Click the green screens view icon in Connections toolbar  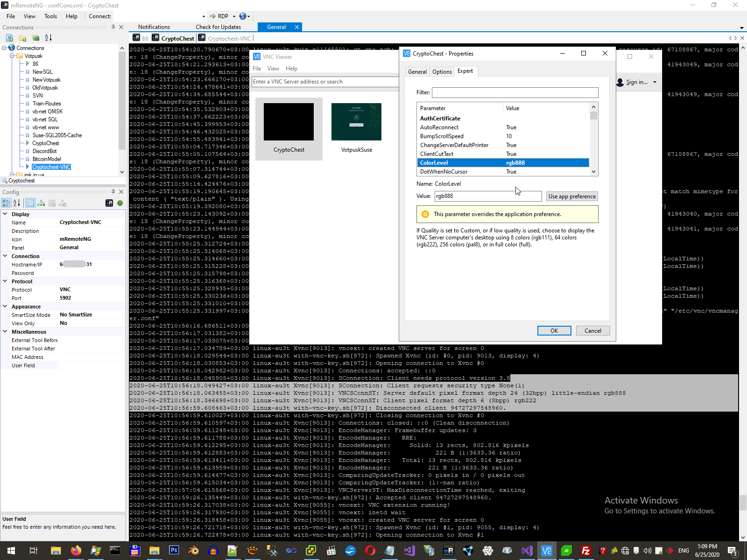coord(35,38)
